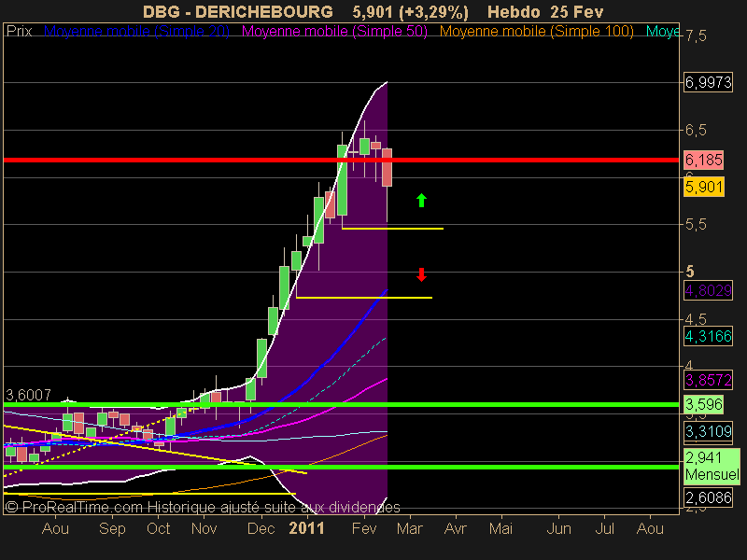The width and height of the screenshot is (747, 560).
Task: Click the Nov month on the time axis
Action: coord(204,528)
